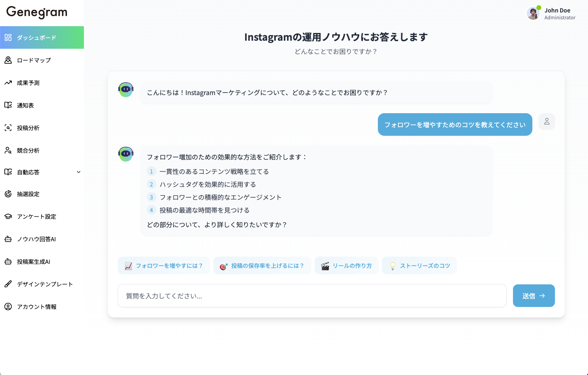
Task: Expand the 自動応答 submenu chevron
Action: (x=79, y=172)
